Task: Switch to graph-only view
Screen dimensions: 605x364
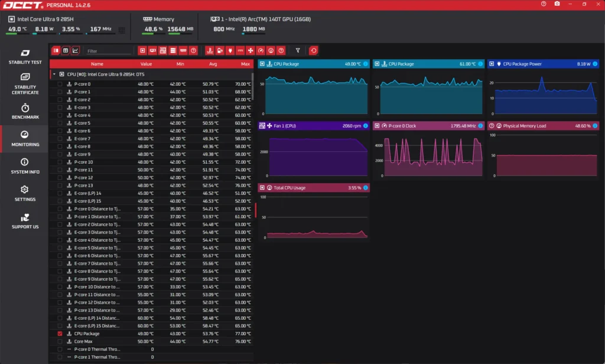Action: [75, 51]
